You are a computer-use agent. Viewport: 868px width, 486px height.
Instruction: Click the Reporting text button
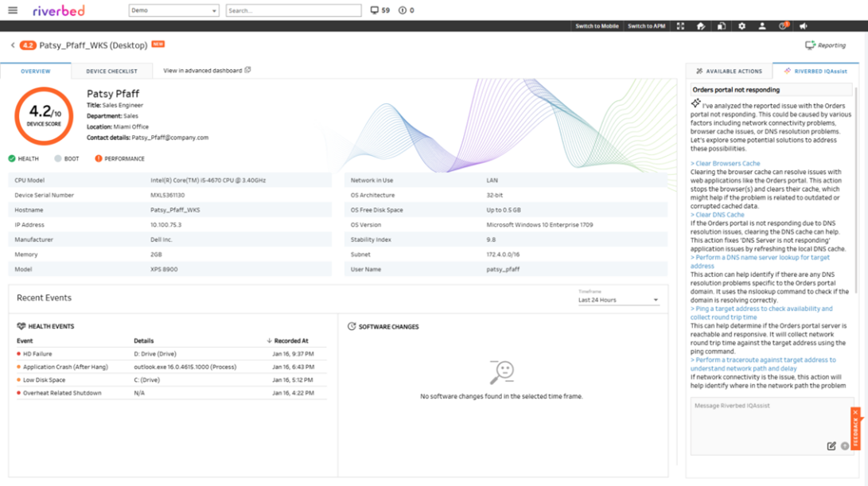coord(832,45)
